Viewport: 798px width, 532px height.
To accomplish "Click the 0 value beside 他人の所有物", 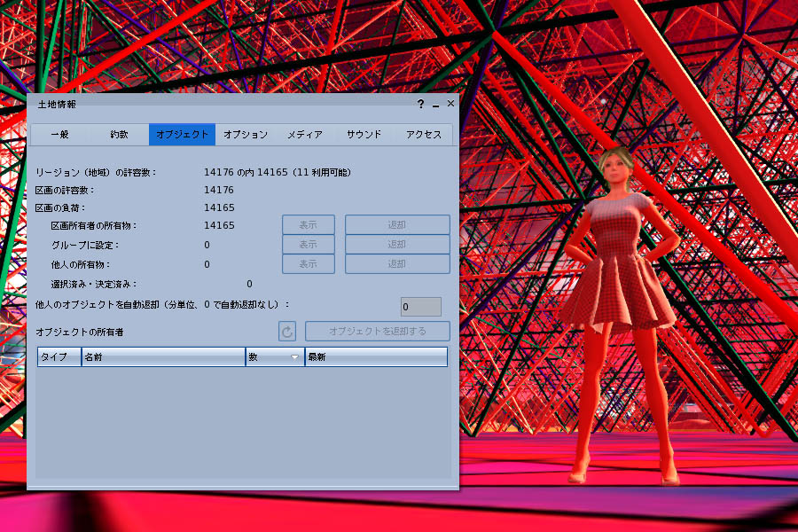I will (x=207, y=264).
